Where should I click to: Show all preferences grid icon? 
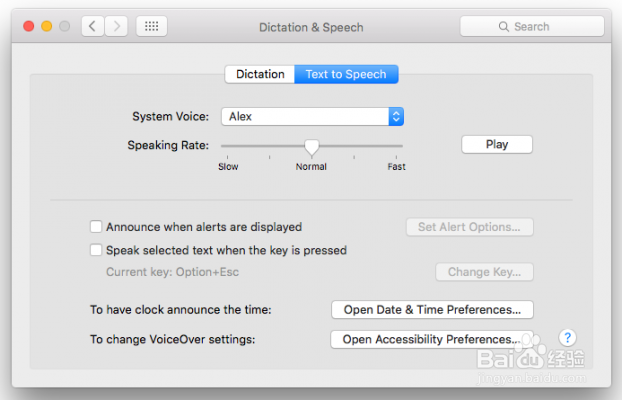click(x=152, y=27)
